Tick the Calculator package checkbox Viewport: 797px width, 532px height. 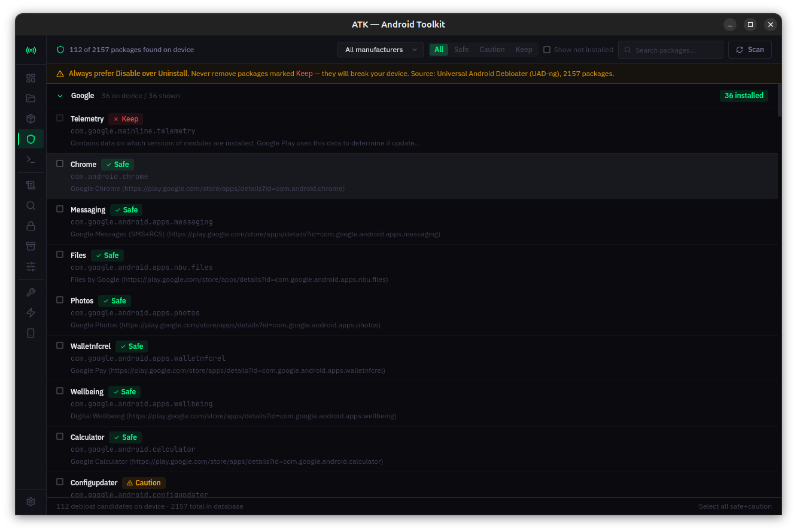tap(60, 436)
